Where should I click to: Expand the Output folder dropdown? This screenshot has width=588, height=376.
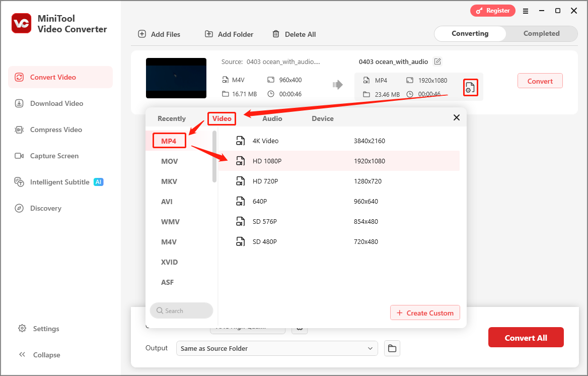[277, 348]
